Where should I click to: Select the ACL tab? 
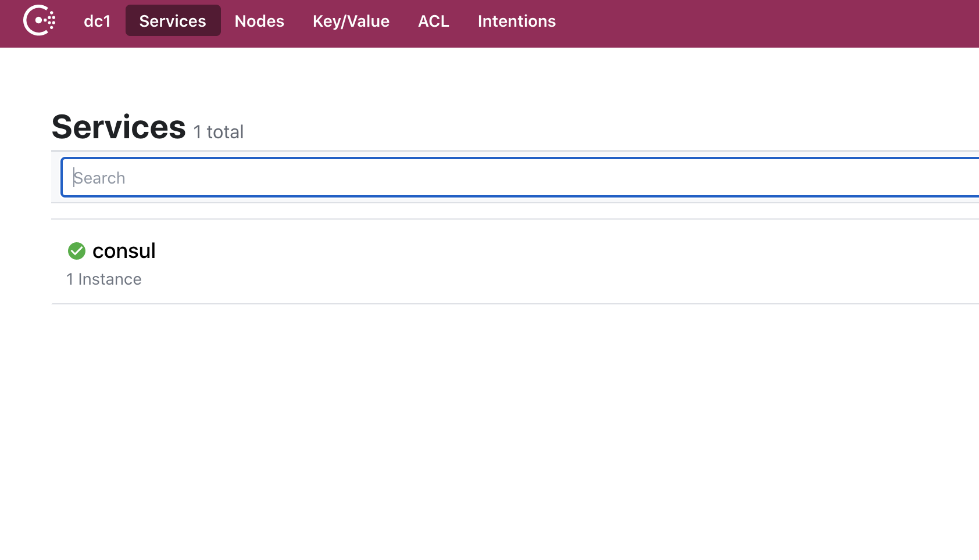pyautogui.click(x=434, y=21)
